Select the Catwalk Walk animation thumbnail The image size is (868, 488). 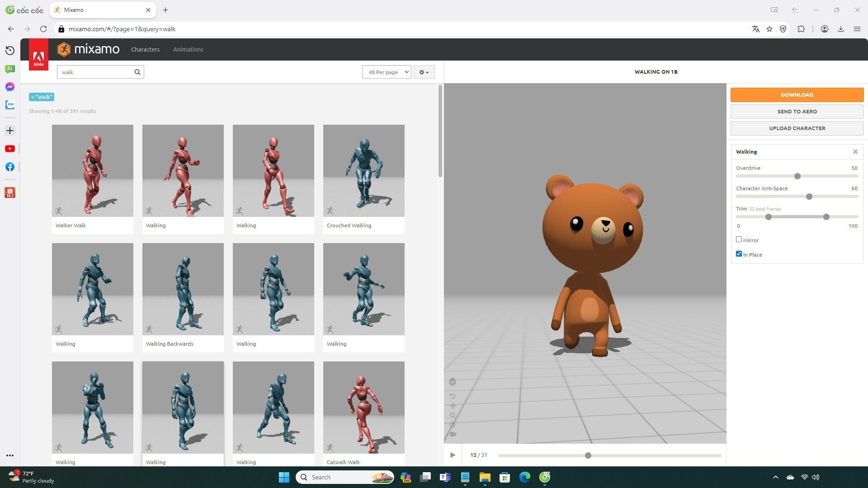tap(364, 408)
